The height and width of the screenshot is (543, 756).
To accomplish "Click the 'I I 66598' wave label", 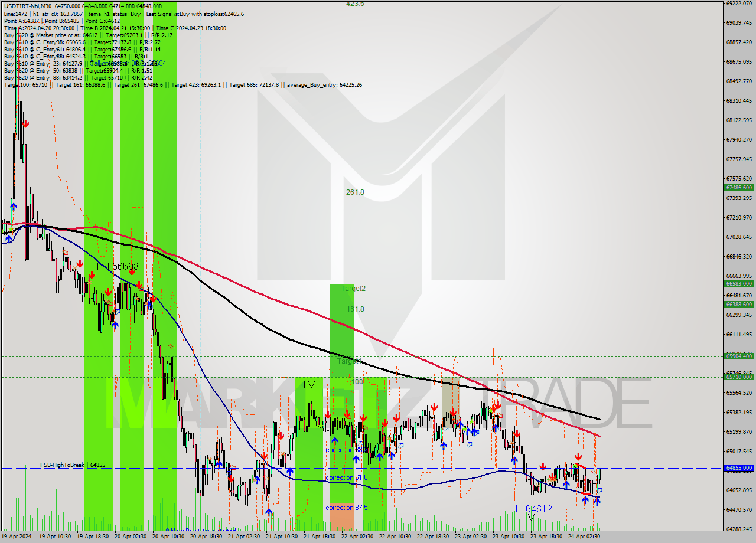I will tap(118, 266).
